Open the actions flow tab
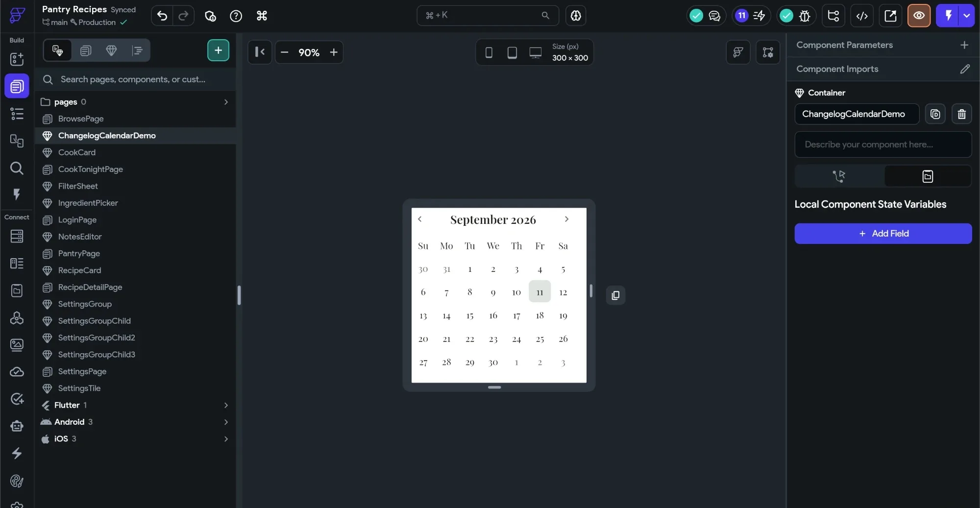 tap(839, 176)
